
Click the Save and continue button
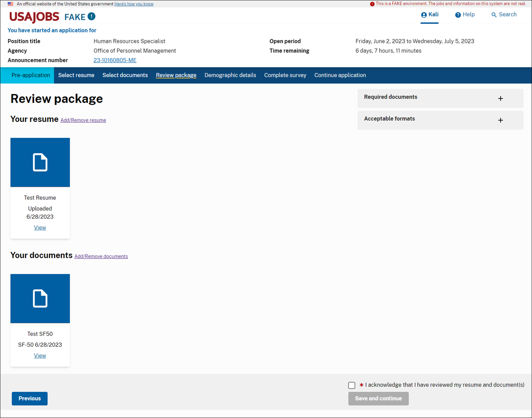point(378,398)
